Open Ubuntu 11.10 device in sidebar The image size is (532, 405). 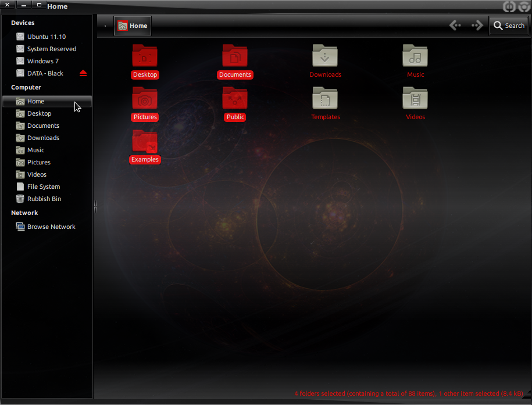(47, 37)
